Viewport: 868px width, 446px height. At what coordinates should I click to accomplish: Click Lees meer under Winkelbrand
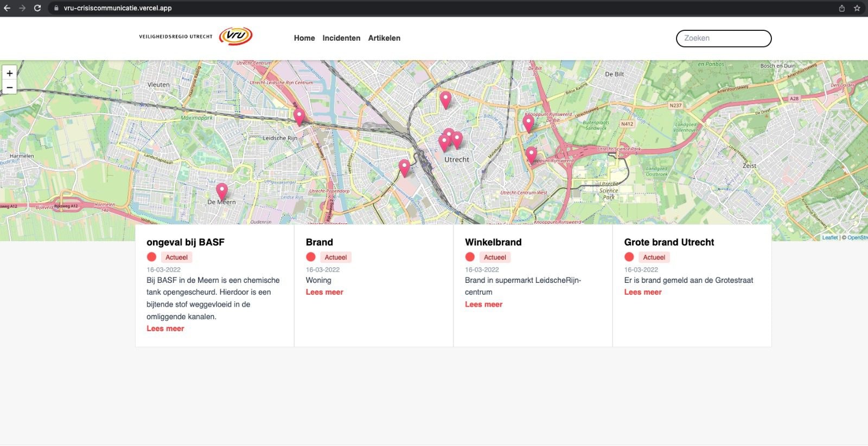coord(483,305)
